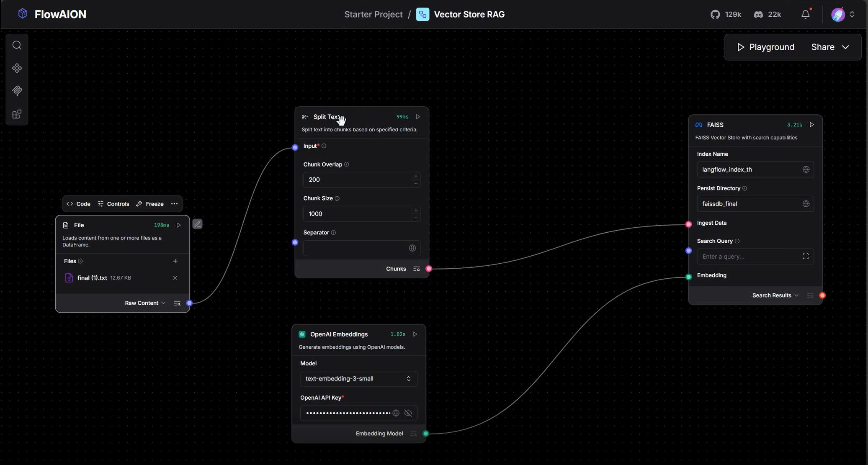Screen dimensions: 868x465
Task: Toggle global variable for the Separator field
Action: [x=412, y=248]
